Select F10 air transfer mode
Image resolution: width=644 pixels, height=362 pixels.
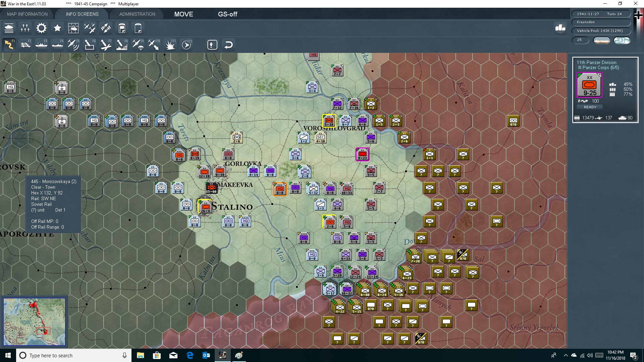pos(154,45)
